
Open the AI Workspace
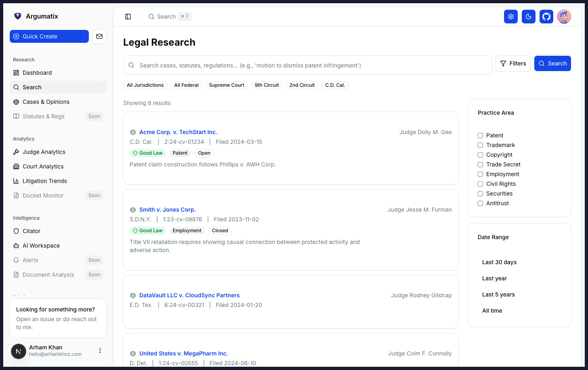point(41,246)
